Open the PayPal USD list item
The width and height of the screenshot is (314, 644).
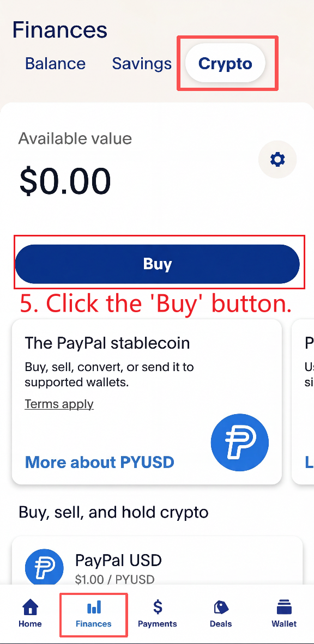(x=158, y=562)
